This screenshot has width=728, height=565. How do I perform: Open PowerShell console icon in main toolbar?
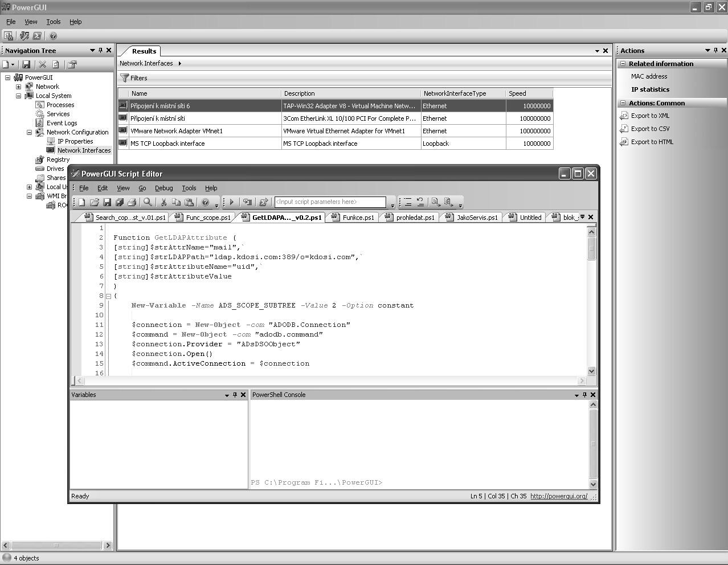coord(37,36)
